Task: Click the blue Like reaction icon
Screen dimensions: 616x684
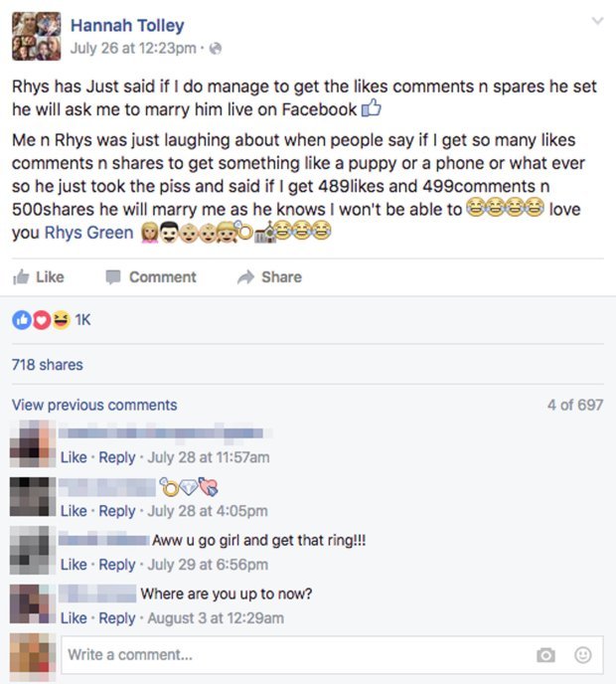Action: [22, 320]
